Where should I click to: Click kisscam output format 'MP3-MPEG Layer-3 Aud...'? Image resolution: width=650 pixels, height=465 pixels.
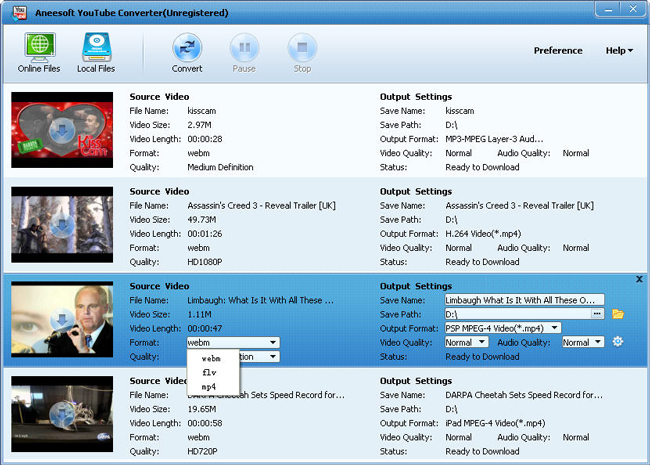(x=494, y=139)
